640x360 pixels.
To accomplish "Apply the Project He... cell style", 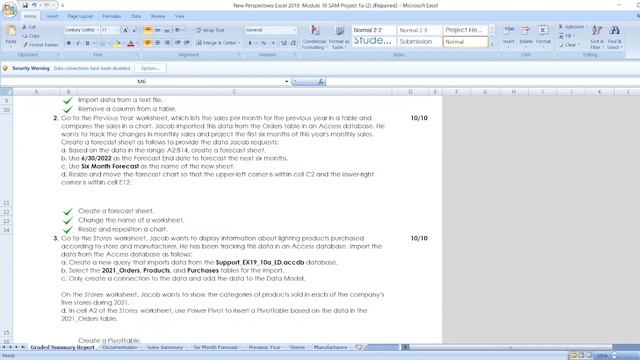I will coord(465,30).
